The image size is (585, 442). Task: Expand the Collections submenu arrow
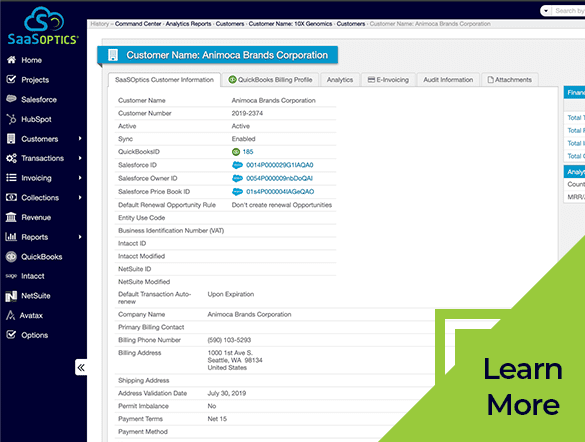(80, 197)
